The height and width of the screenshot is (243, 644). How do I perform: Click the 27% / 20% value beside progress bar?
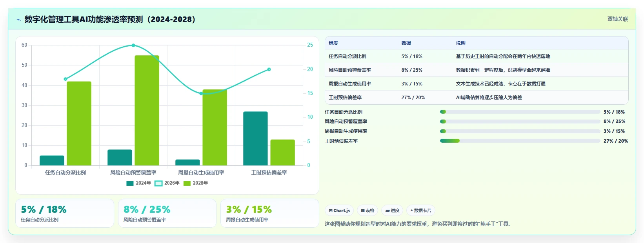pos(616,141)
